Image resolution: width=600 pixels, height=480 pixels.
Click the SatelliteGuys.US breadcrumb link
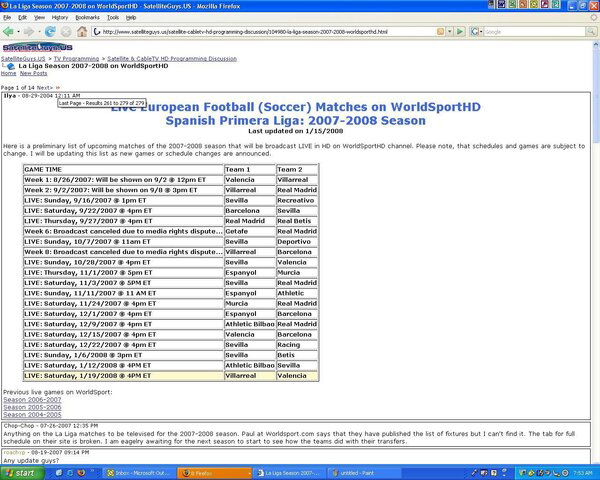(23, 59)
